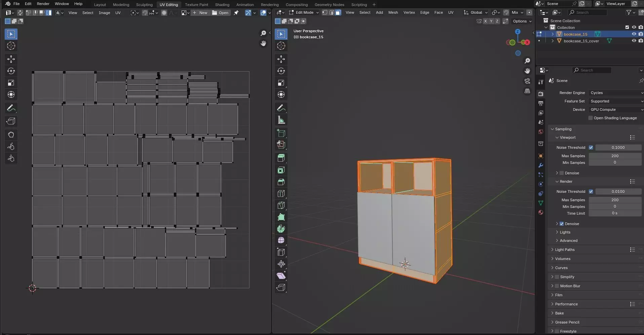
Task: Select the Rotate tool in UV editor
Action: [11, 71]
